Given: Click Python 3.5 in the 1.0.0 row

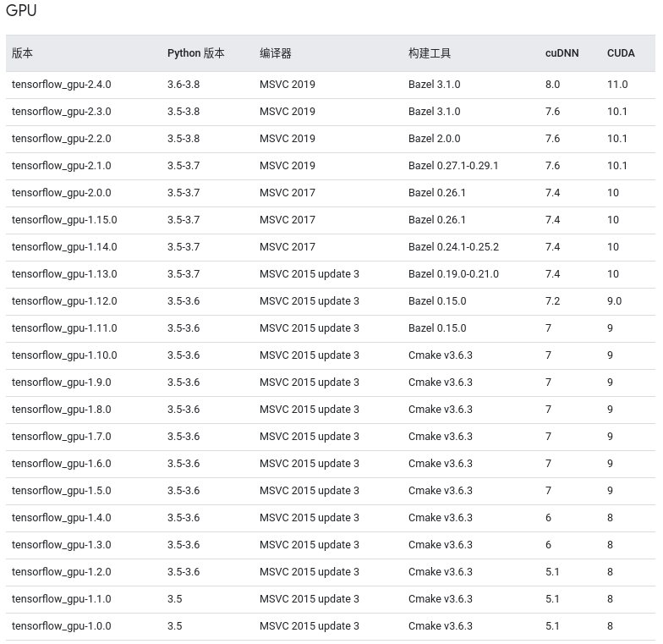Looking at the screenshot, I should click(174, 626).
